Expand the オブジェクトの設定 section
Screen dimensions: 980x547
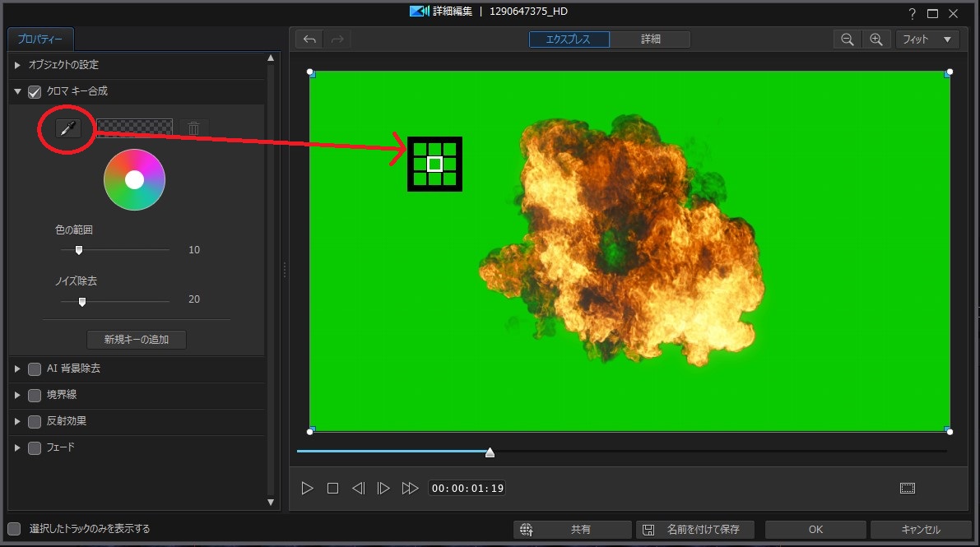pos(18,65)
